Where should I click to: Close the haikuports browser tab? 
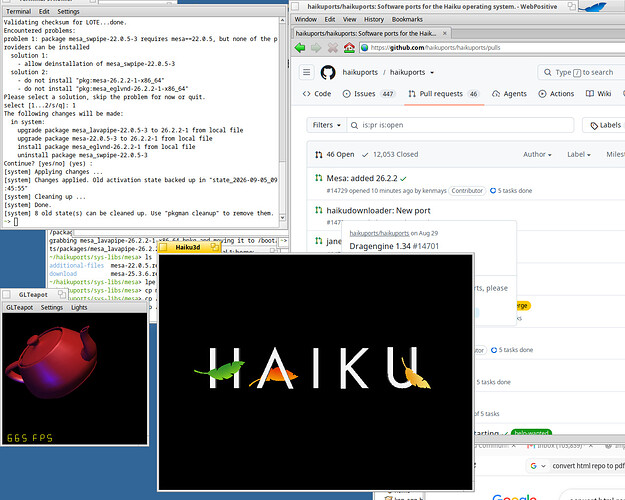445,33
